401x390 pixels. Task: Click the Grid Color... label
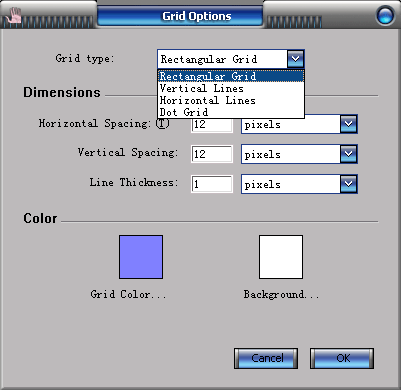pos(128,294)
